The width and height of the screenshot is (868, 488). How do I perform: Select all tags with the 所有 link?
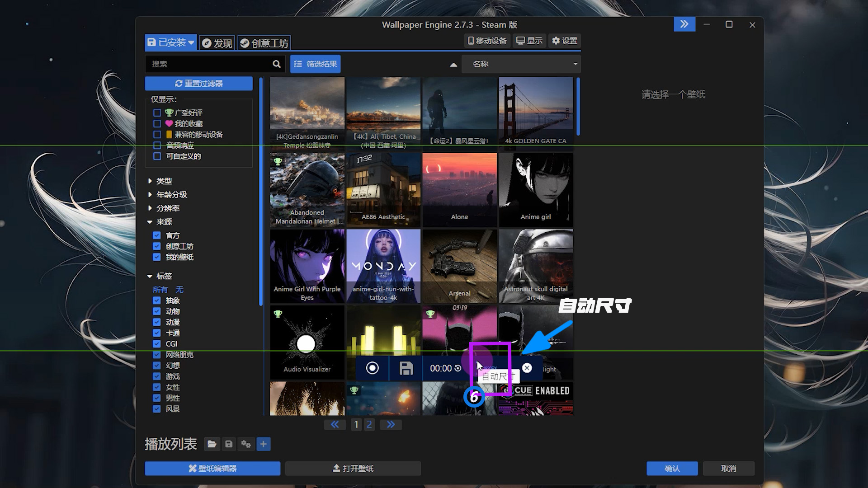(160, 290)
